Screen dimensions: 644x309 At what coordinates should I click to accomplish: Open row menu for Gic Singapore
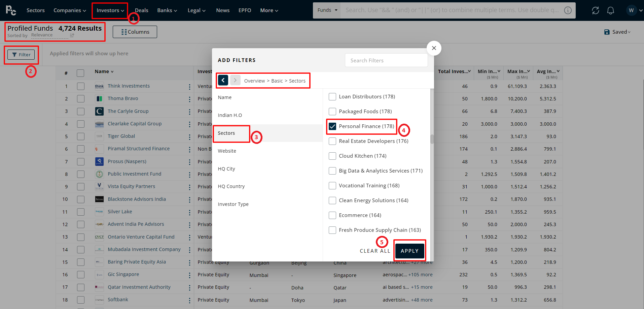pyautogui.click(x=189, y=275)
